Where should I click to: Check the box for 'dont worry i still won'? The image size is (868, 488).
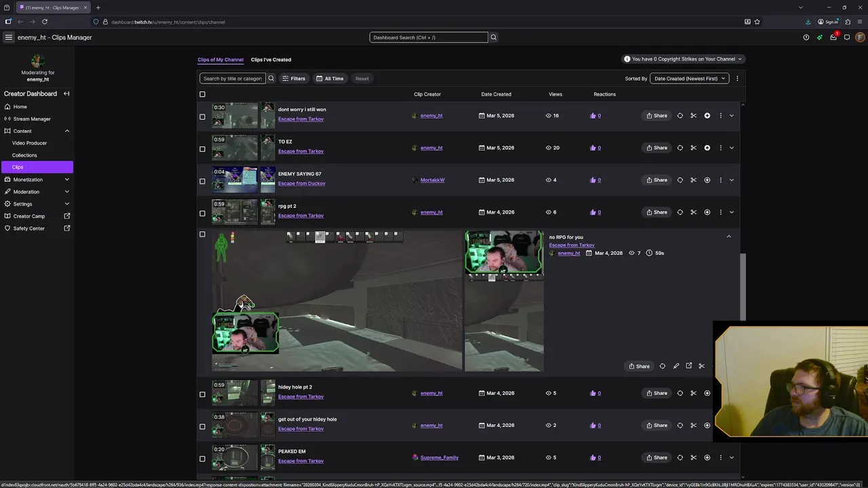(202, 117)
